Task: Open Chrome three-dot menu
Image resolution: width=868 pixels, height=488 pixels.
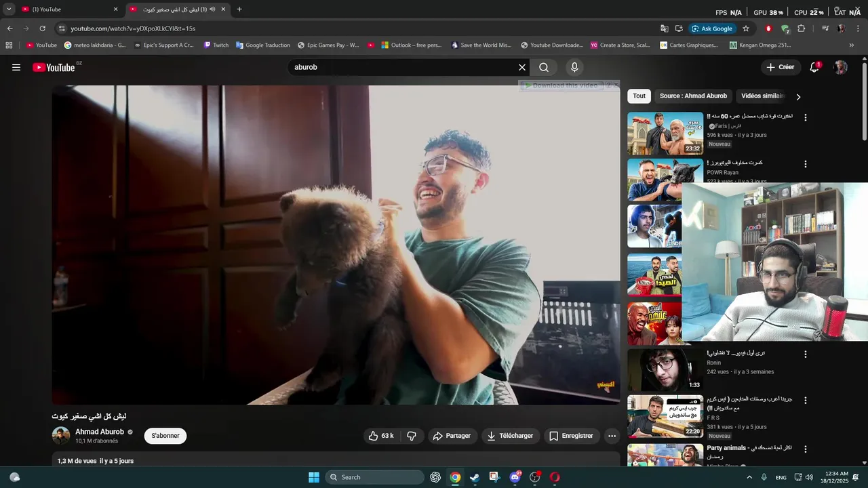Action: tap(858, 28)
